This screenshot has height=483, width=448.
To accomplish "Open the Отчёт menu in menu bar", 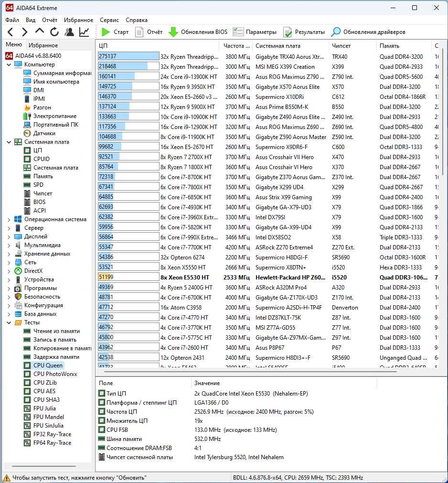I will click(x=50, y=20).
